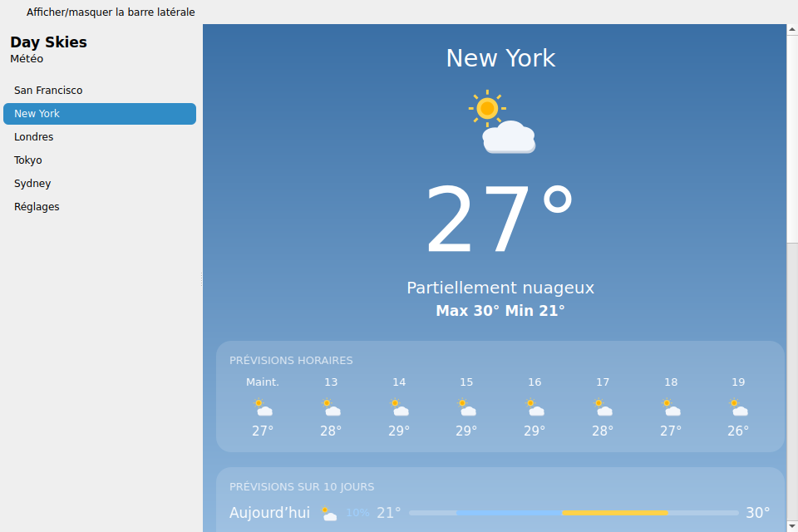Click the scrollbar up arrow
Image resolution: width=798 pixels, height=532 pixels.
point(792,30)
